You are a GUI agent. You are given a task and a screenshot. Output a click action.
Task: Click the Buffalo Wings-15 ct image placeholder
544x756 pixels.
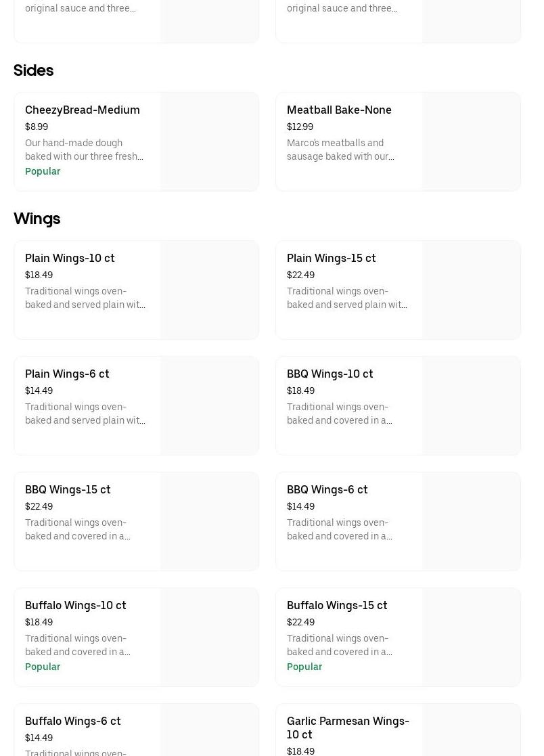pyautogui.click(x=472, y=638)
